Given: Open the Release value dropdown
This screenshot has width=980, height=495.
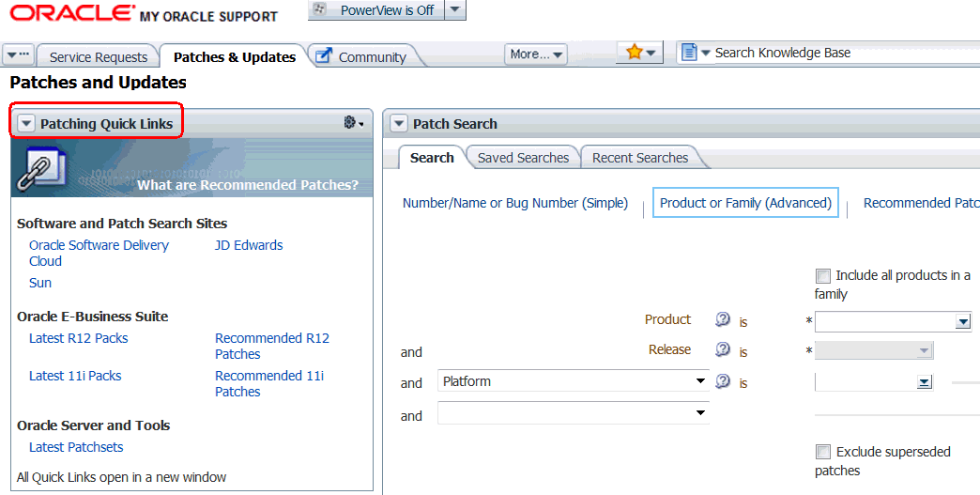Looking at the screenshot, I should tap(925, 351).
